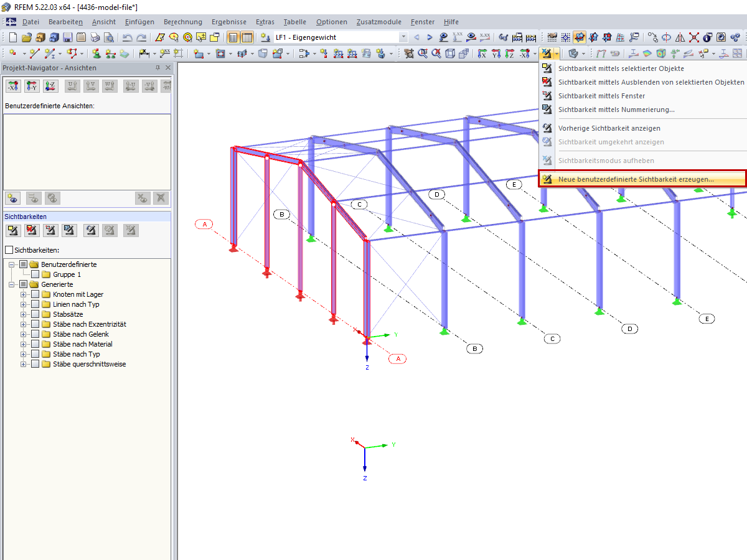Toggle the Project Navigator panel icon

coord(233,37)
